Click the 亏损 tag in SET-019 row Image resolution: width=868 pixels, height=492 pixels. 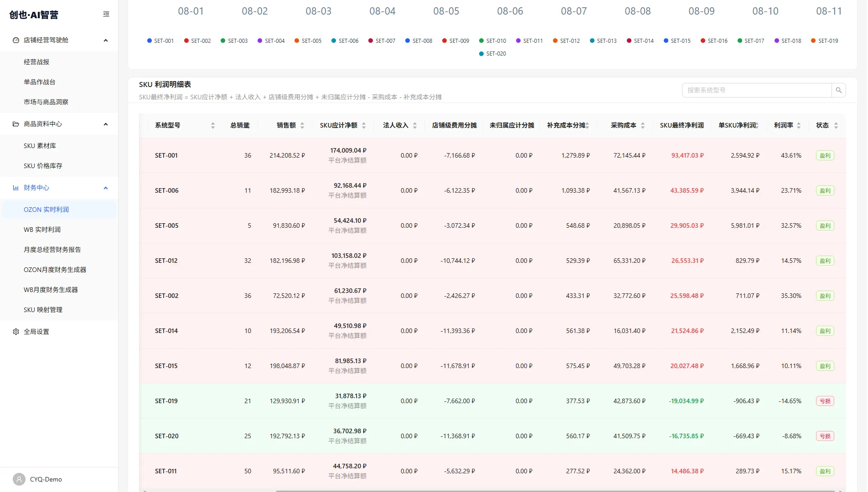(x=825, y=401)
